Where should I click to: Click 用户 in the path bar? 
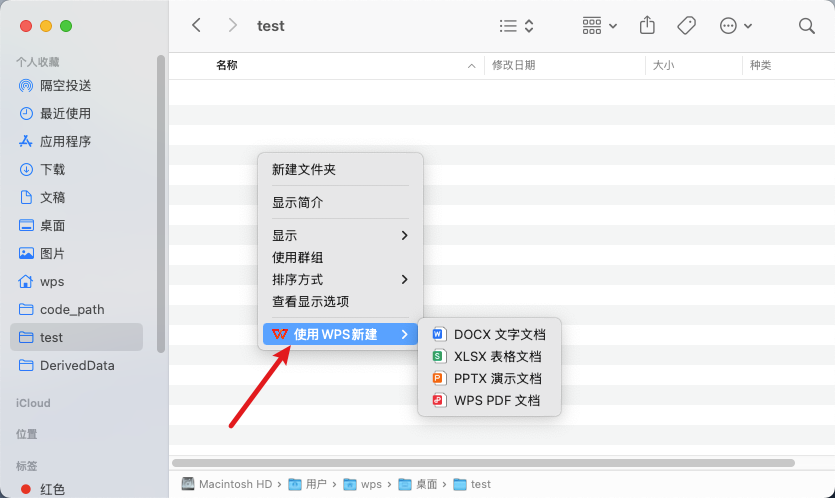pyautogui.click(x=308, y=484)
